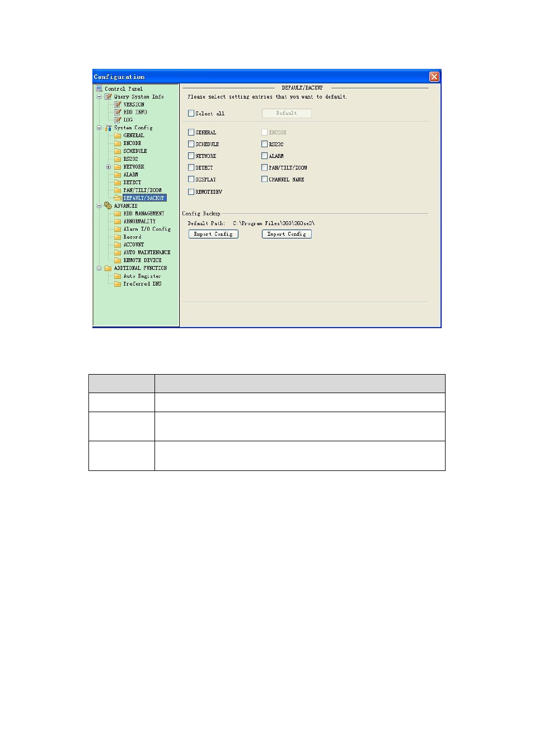Select ENCODE in the configuration tree

pyautogui.click(x=132, y=143)
